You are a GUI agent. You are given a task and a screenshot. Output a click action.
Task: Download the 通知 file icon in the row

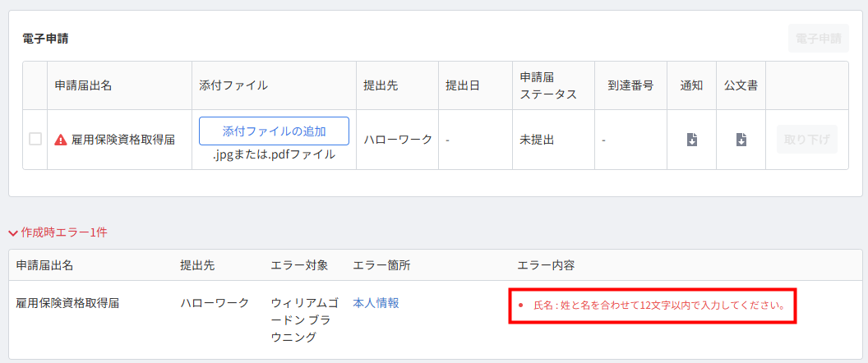click(x=692, y=140)
